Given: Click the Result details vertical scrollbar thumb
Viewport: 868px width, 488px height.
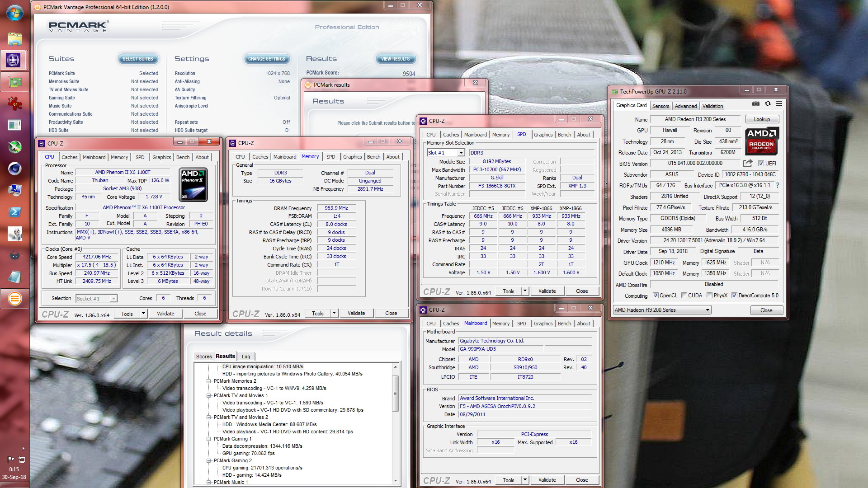Looking at the screenshot, I should click(x=395, y=393).
